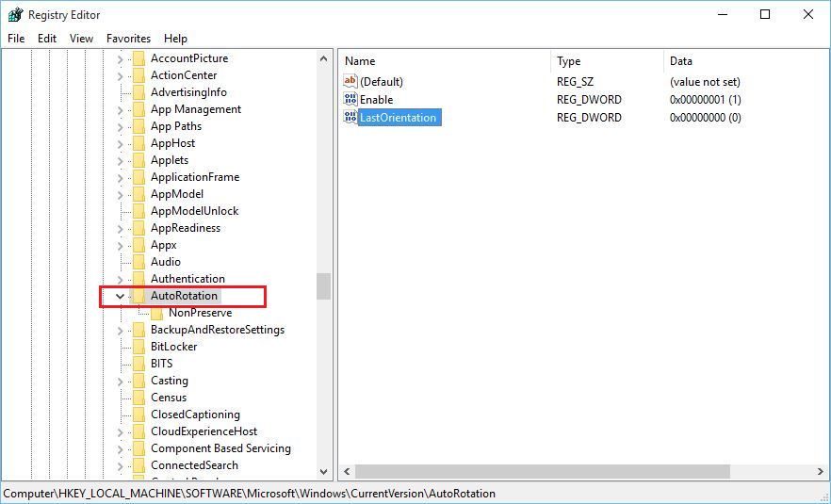The image size is (831, 504).
Task: Open the View menu
Action: [81, 39]
